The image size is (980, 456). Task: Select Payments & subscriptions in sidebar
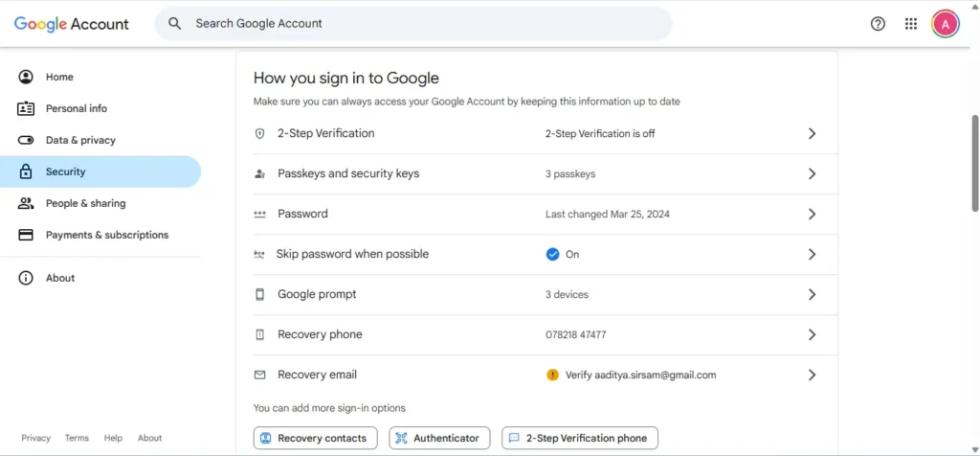coord(106,235)
